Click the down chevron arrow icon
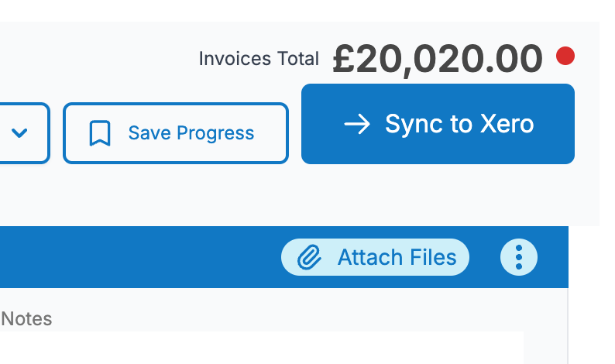The height and width of the screenshot is (364, 615). 19,133
